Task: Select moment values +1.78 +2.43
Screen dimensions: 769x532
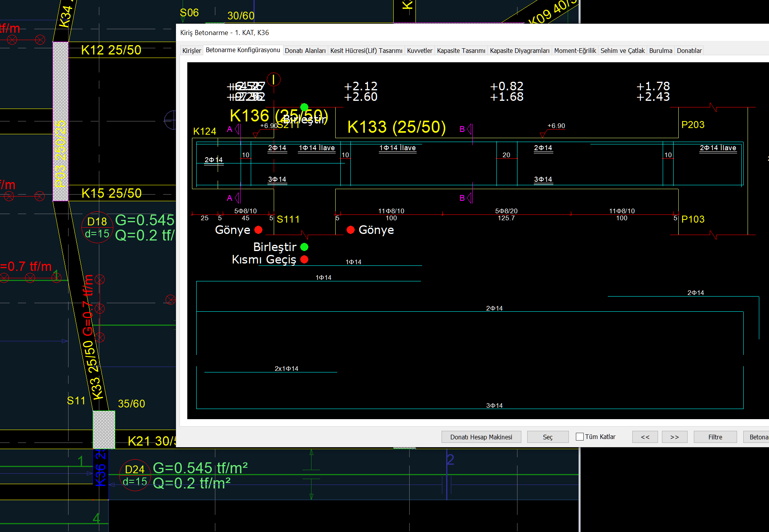Action: [653, 91]
